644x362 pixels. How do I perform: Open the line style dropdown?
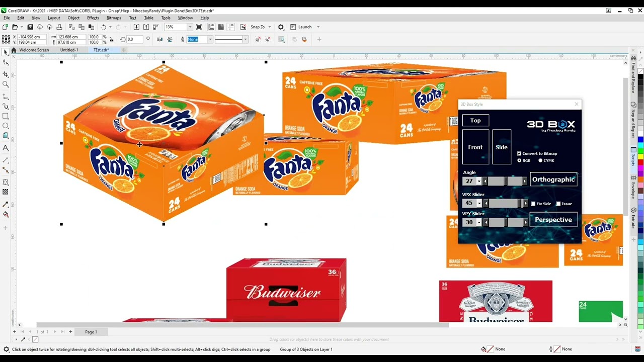point(245,39)
